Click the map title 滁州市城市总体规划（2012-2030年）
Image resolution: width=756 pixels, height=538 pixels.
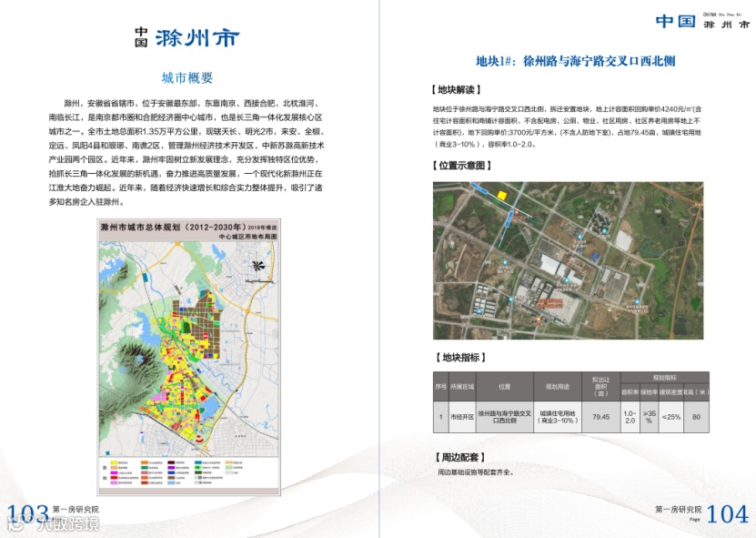click(x=173, y=228)
